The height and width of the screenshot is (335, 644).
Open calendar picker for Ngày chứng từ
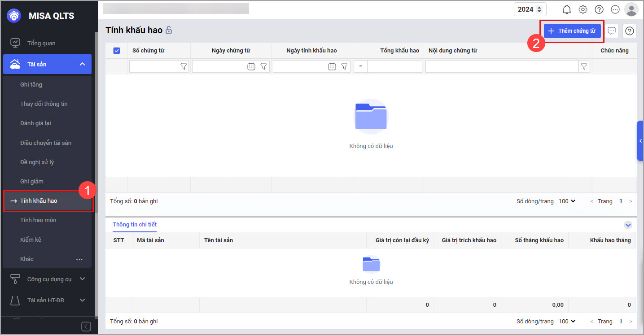coord(251,66)
